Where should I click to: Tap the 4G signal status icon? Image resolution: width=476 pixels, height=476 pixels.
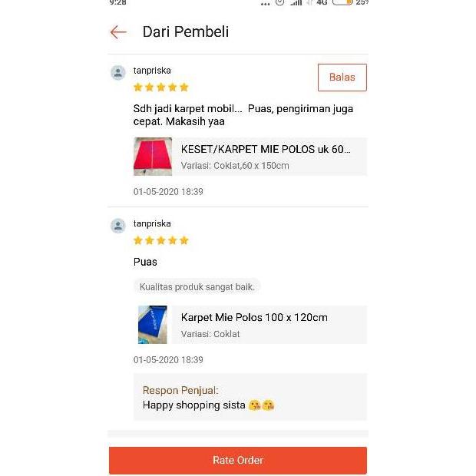(x=322, y=2)
